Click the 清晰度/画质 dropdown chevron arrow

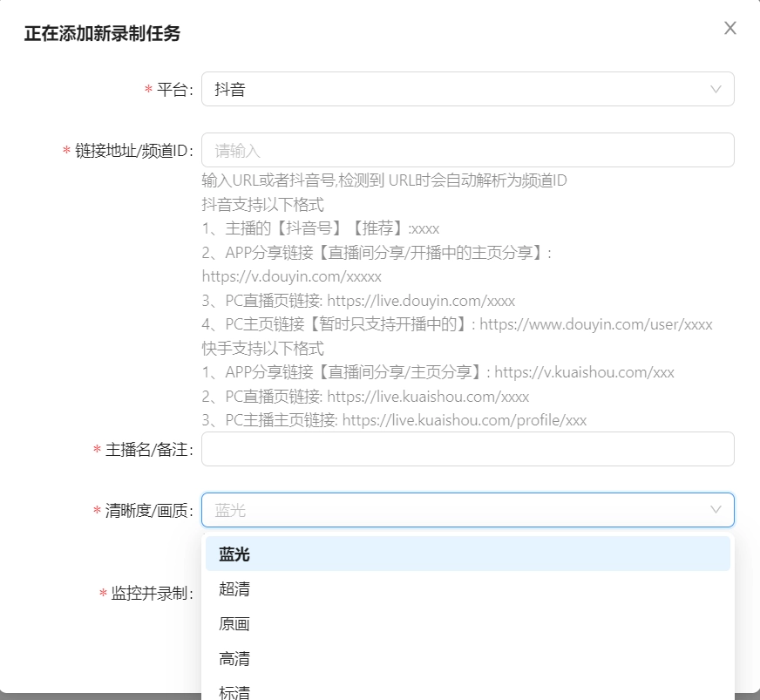[716, 509]
